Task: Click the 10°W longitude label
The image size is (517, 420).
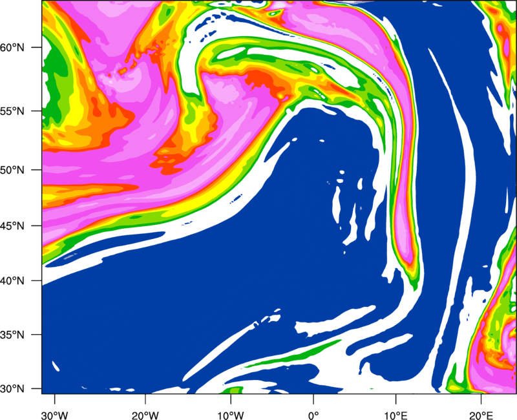Action: (x=231, y=415)
